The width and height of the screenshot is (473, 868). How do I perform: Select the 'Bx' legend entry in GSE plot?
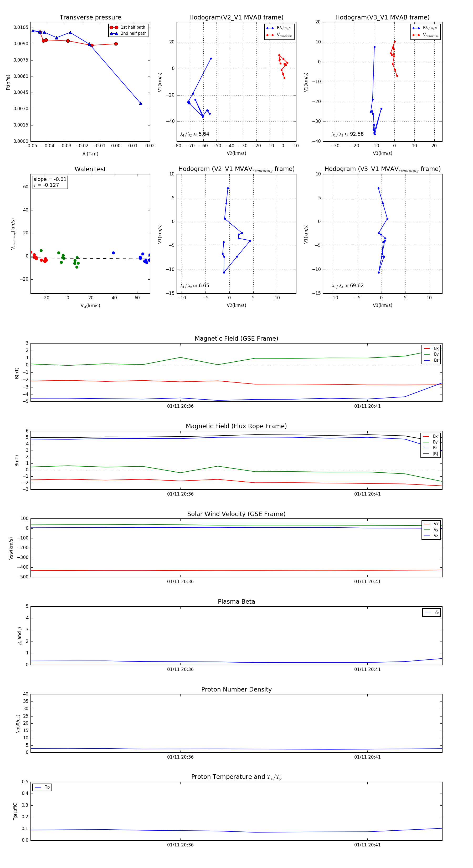pyautogui.click(x=431, y=349)
